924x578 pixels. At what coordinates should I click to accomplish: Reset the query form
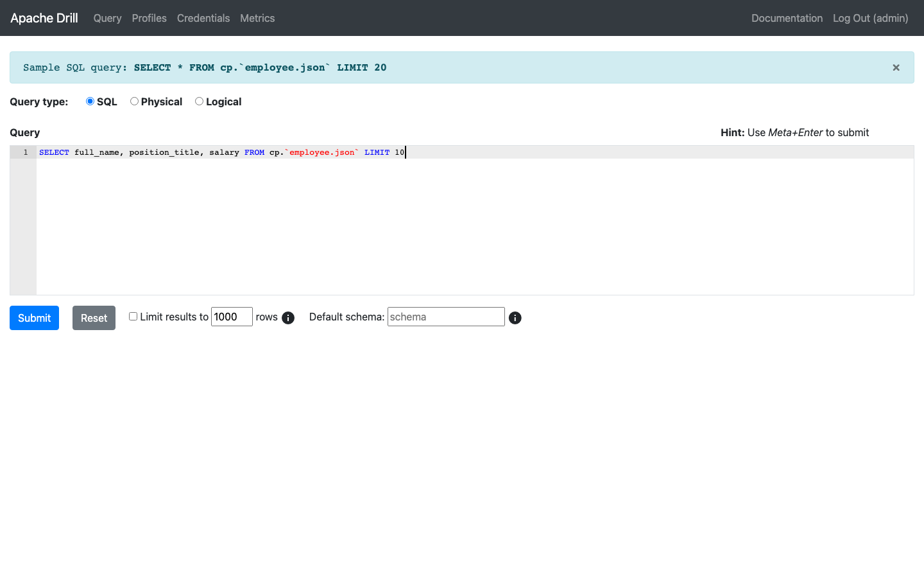tap(94, 318)
